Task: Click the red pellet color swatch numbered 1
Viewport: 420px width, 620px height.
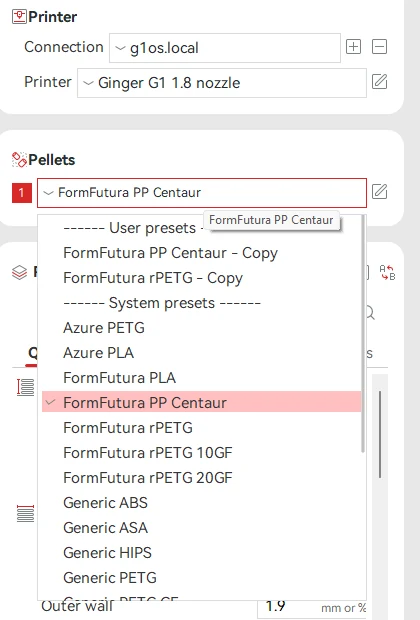Action: 22,193
